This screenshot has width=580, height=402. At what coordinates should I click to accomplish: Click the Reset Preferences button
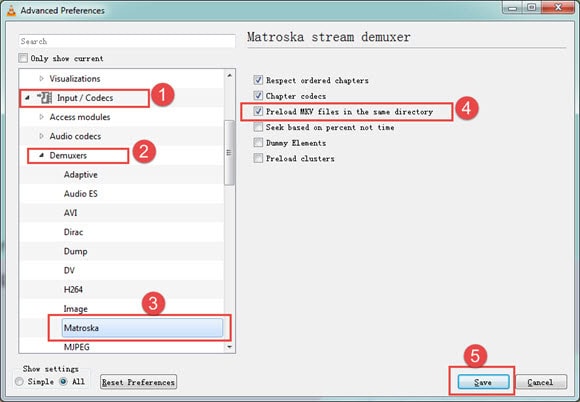coord(138,382)
